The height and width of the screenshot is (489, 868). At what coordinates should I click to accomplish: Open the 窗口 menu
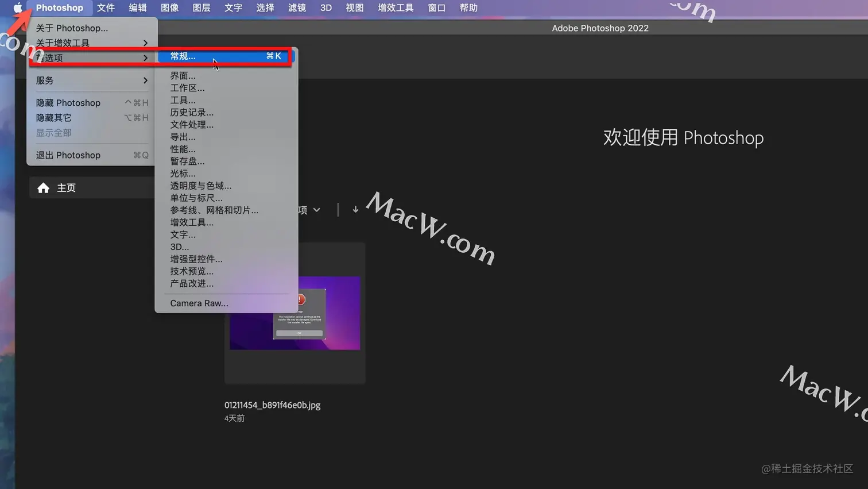[x=437, y=7]
